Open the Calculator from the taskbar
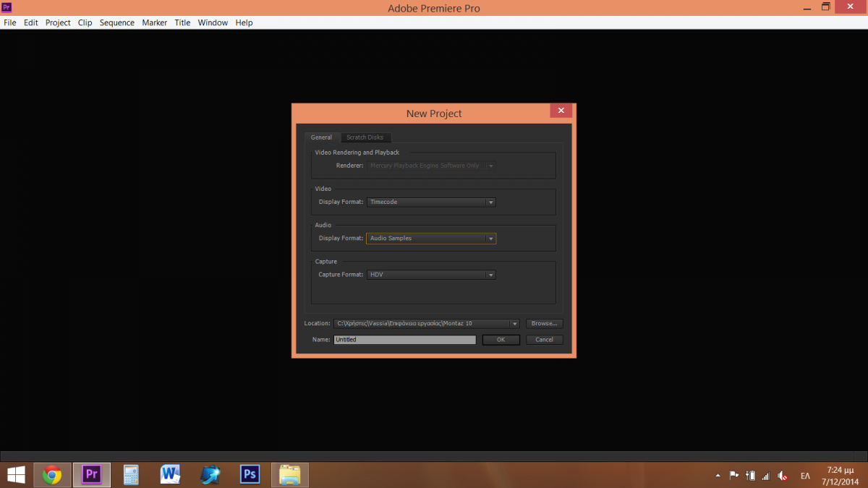Viewport: 868px width, 488px height. [x=131, y=475]
